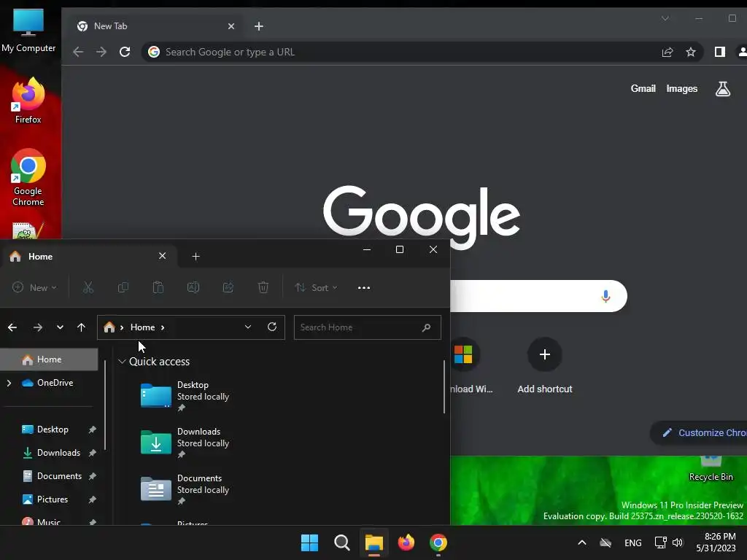Click chevron after Home in address path
747x560 pixels.
163,327
